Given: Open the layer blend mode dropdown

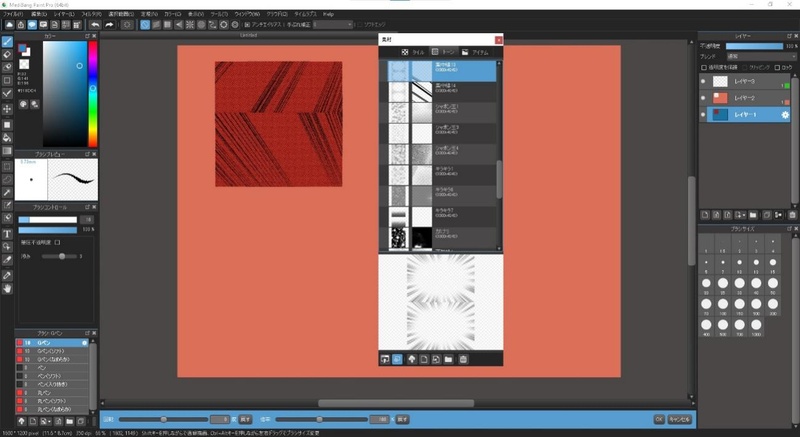Looking at the screenshot, I should pyautogui.click(x=761, y=57).
